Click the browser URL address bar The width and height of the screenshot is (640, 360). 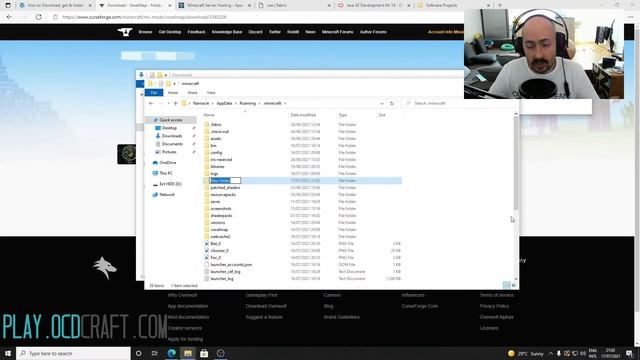[x=261, y=17]
